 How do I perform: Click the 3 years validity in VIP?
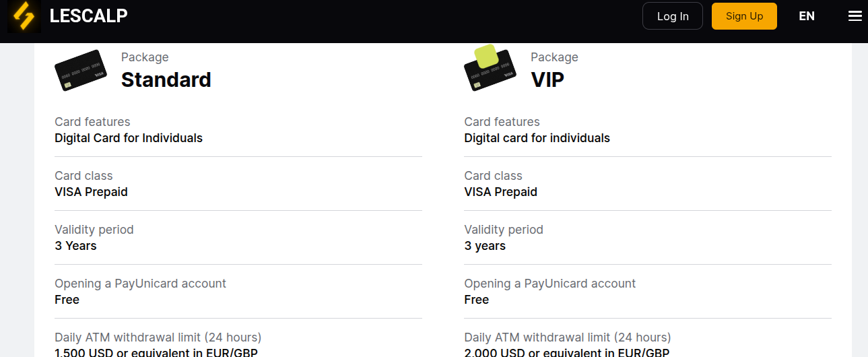tap(485, 246)
